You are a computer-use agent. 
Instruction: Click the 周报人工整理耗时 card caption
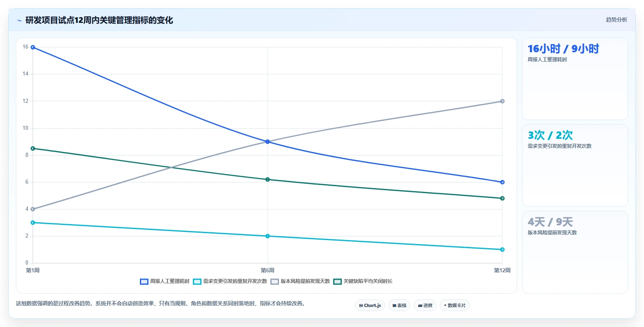coord(547,60)
